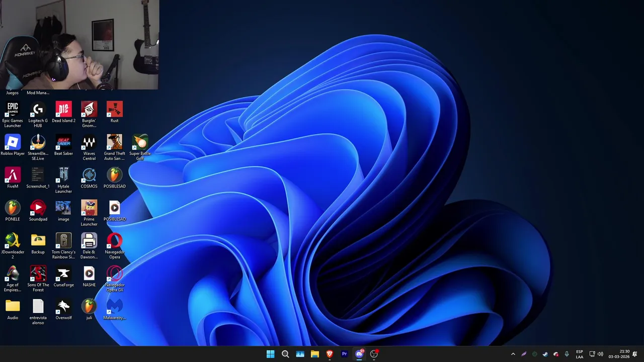The image size is (644, 362).
Task: Select the Roblox Player shortcut
Action: click(x=13, y=145)
